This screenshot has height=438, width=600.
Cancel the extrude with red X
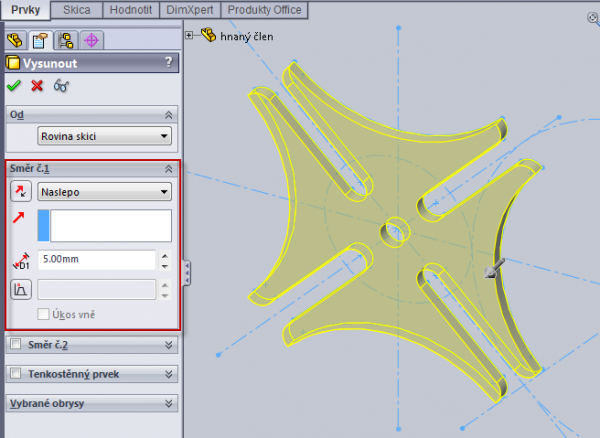pyautogui.click(x=38, y=86)
